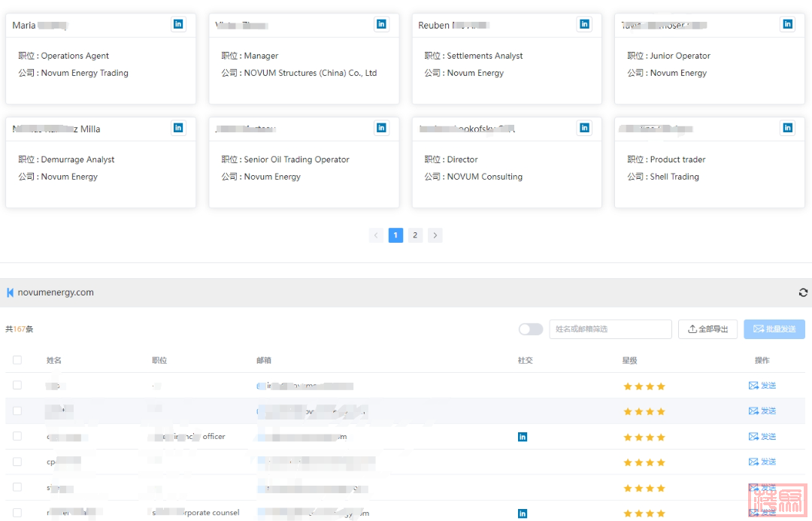Select page 1 in pagination
Screen dimensions: 812x521
395,235
